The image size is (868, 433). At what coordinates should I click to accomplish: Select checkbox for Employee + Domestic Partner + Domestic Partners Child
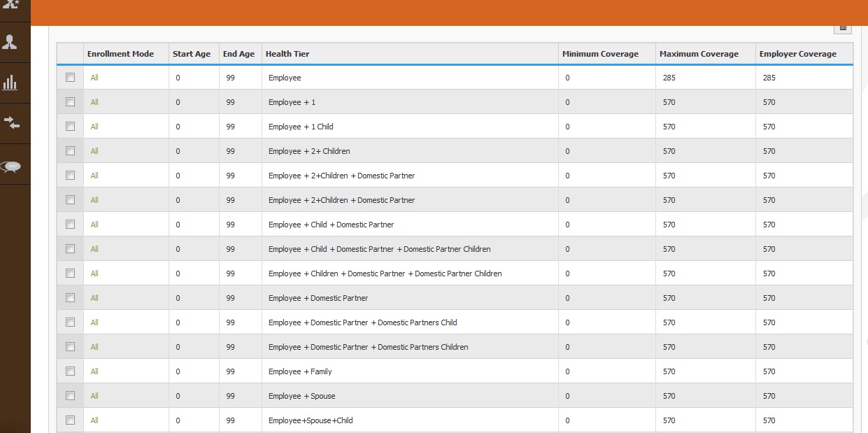coord(70,322)
